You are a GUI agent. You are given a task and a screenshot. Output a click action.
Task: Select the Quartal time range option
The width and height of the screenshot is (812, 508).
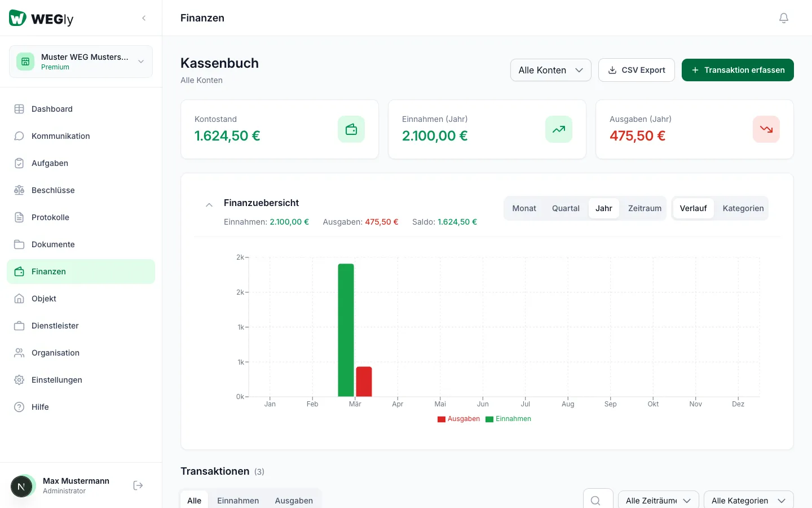tap(566, 208)
